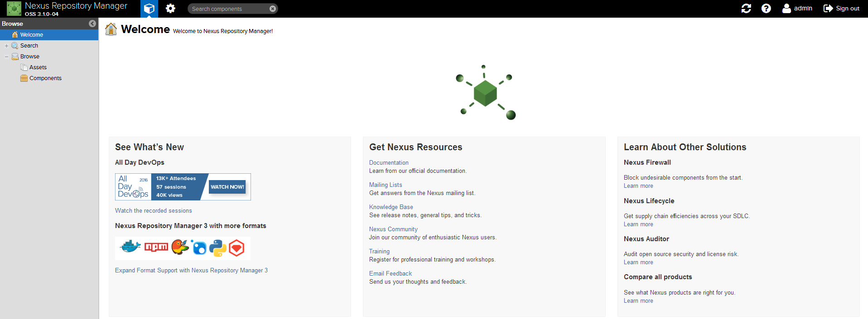Open the Administration gear icon

coord(170,9)
